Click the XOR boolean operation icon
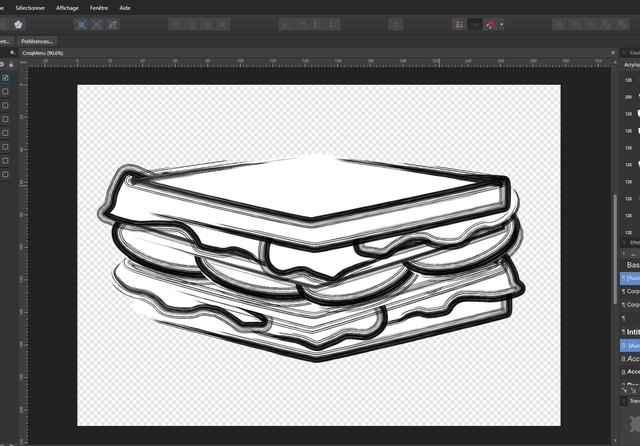Image resolution: width=640 pixels, height=446 pixels. point(607,25)
